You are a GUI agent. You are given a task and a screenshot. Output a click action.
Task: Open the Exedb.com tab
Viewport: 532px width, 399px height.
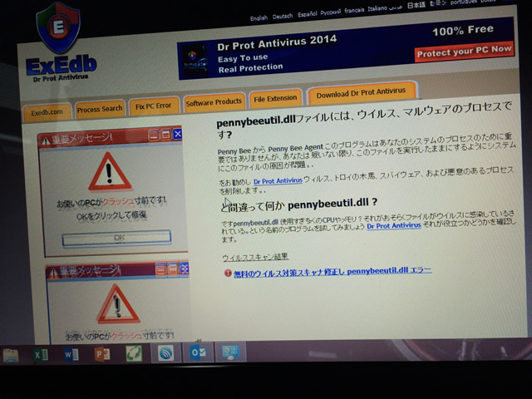[47, 112]
